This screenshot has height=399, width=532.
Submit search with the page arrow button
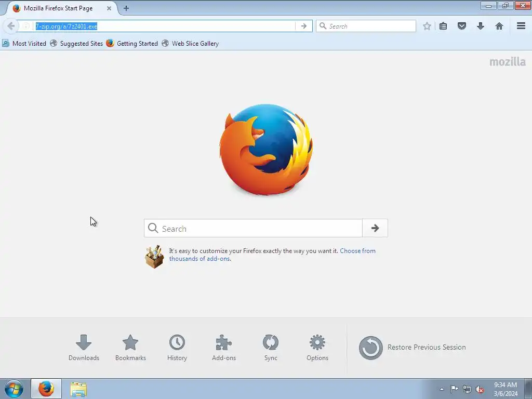pyautogui.click(x=375, y=229)
